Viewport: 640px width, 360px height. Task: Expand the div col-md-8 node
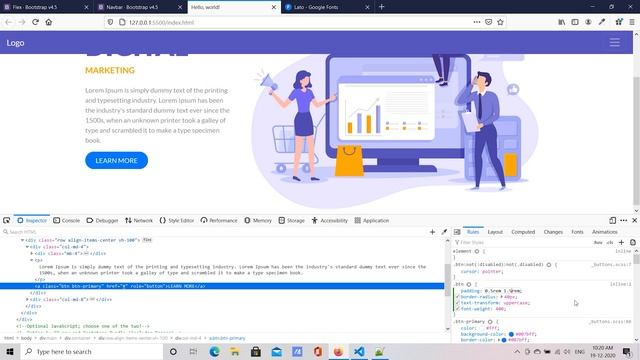click(27, 299)
